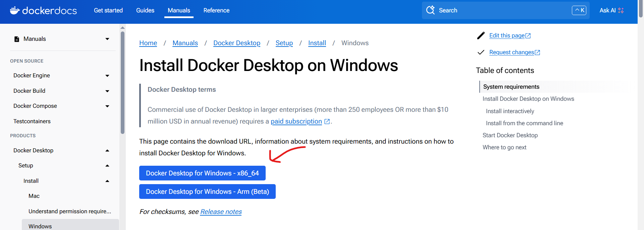Click the AI search magnifier icon
This screenshot has width=644, height=230.
(x=430, y=10)
